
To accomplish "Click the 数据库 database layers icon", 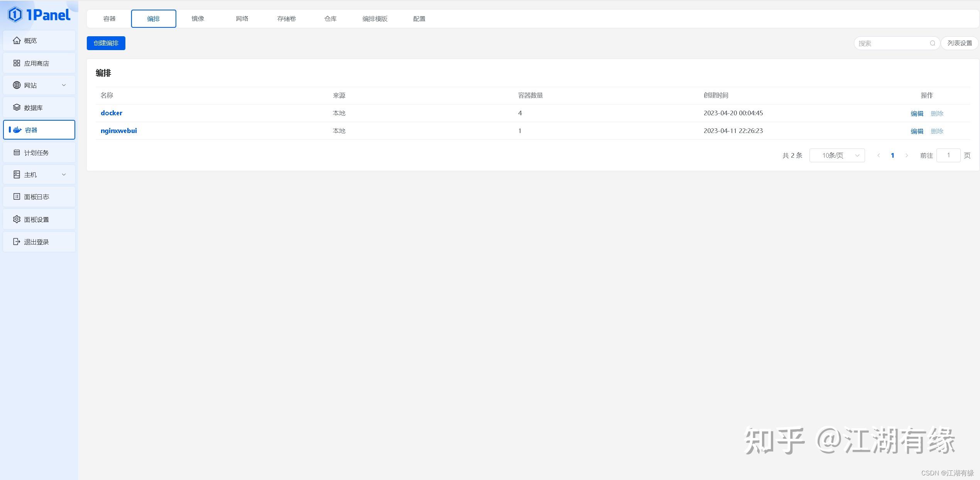I will 17,108.
